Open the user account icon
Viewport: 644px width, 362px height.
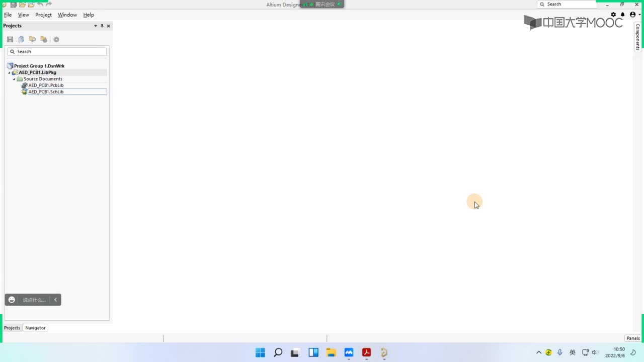(632, 15)
